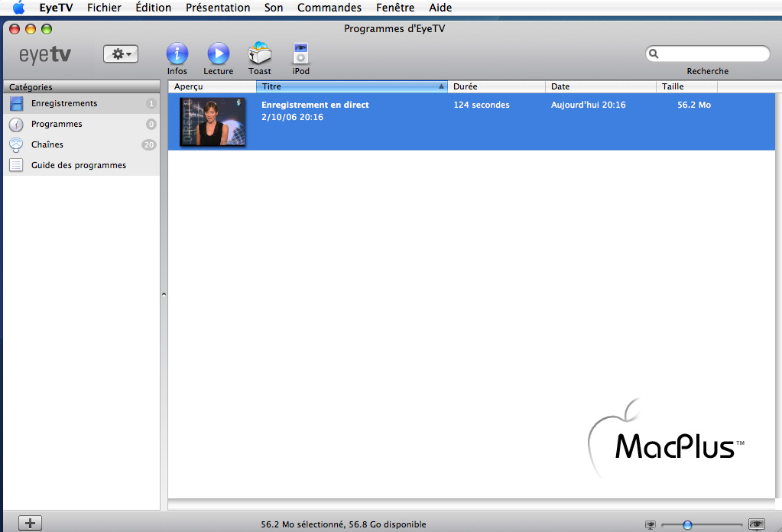Open the gear action dropdown
Image resolution: width=782 pixels, height=532 pixels.
tap(121, 54)
